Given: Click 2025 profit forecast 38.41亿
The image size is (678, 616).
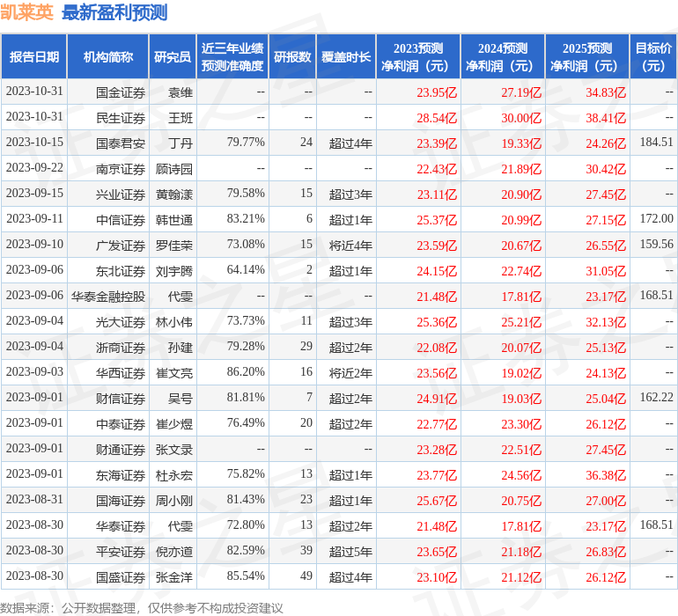Looking at the screenshot, I should click(606, 118).
